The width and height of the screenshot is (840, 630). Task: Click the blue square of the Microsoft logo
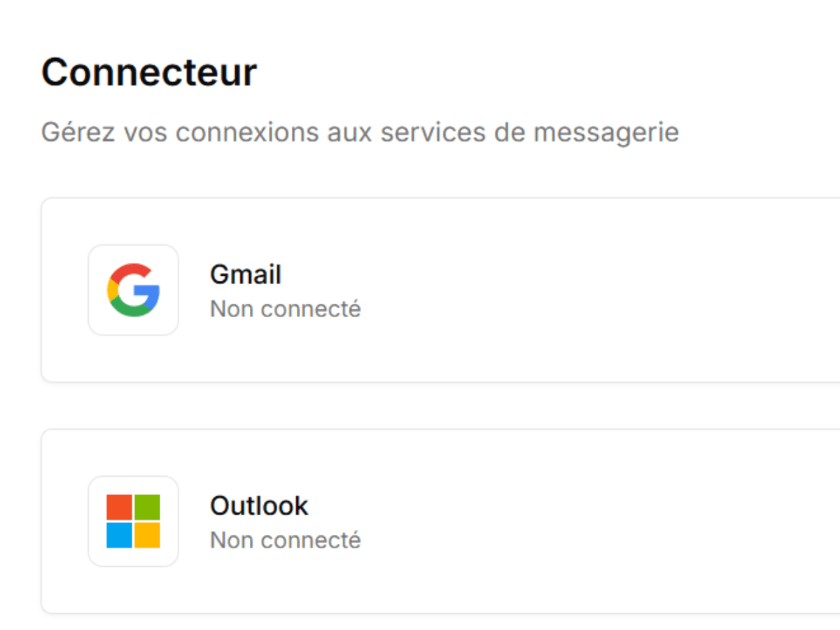119,536
